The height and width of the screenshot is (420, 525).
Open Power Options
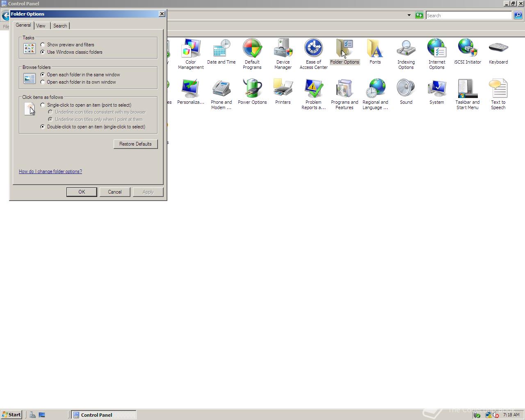point(252,92)
